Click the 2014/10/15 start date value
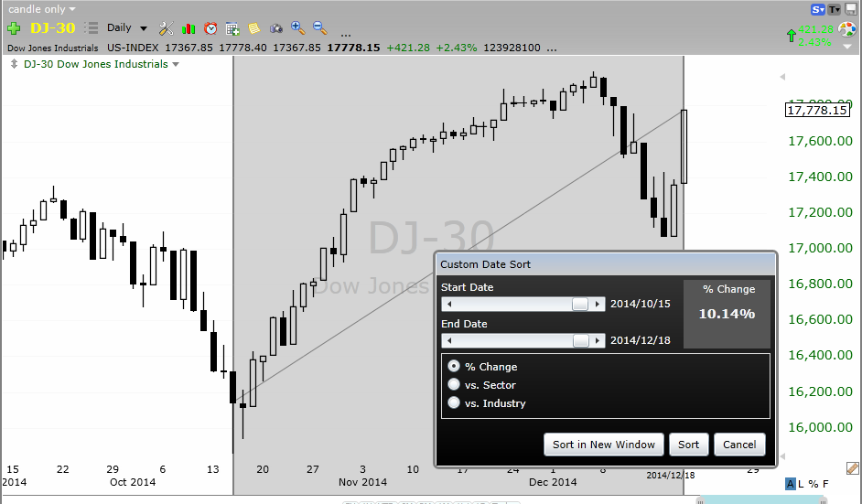 (x=640, y=304)
